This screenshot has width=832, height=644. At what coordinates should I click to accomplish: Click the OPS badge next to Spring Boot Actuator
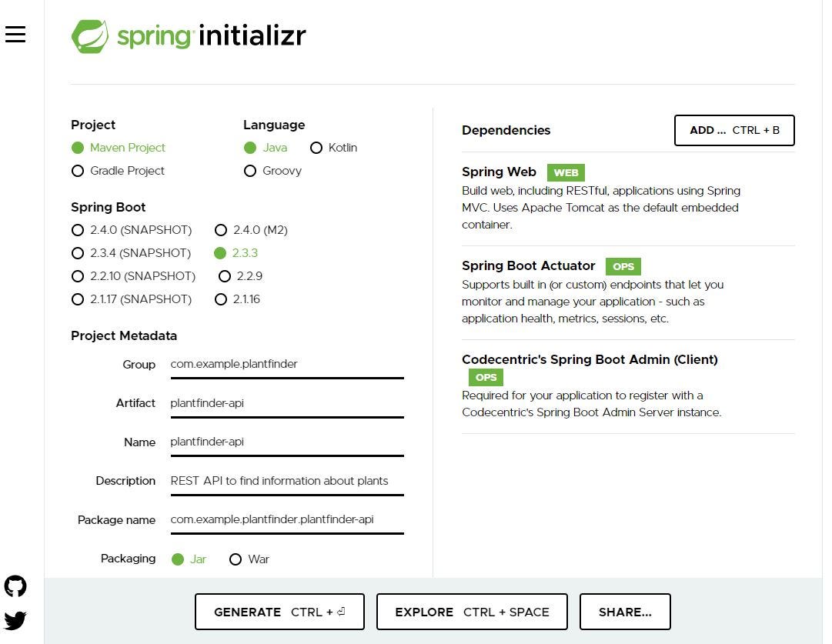623,266
